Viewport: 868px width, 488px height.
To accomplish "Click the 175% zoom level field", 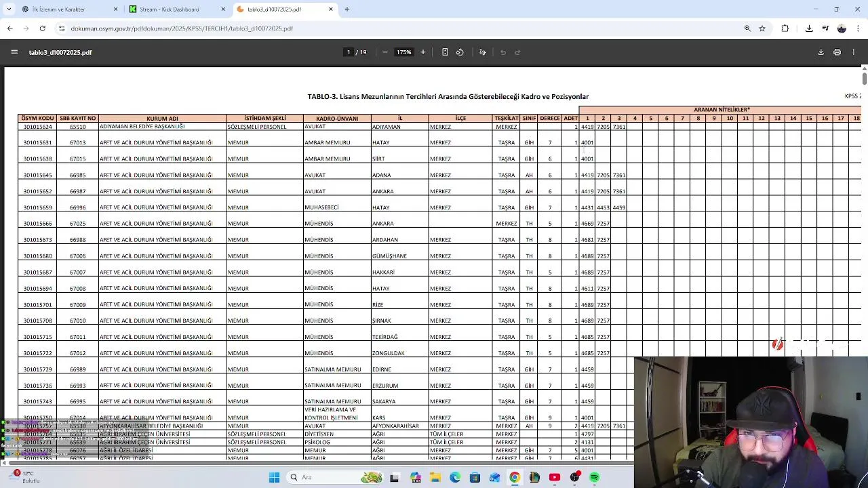I will tap(404, 52).
